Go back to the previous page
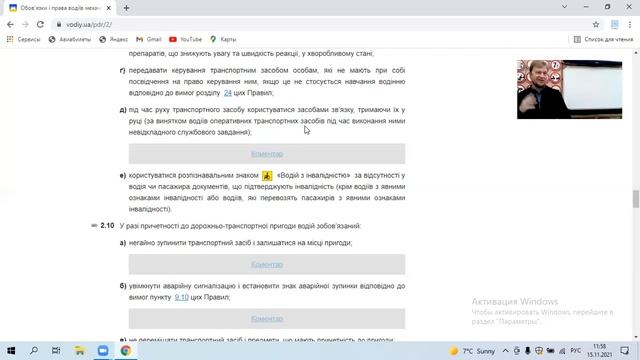This screenshot has width=640, height=360. 10,24
